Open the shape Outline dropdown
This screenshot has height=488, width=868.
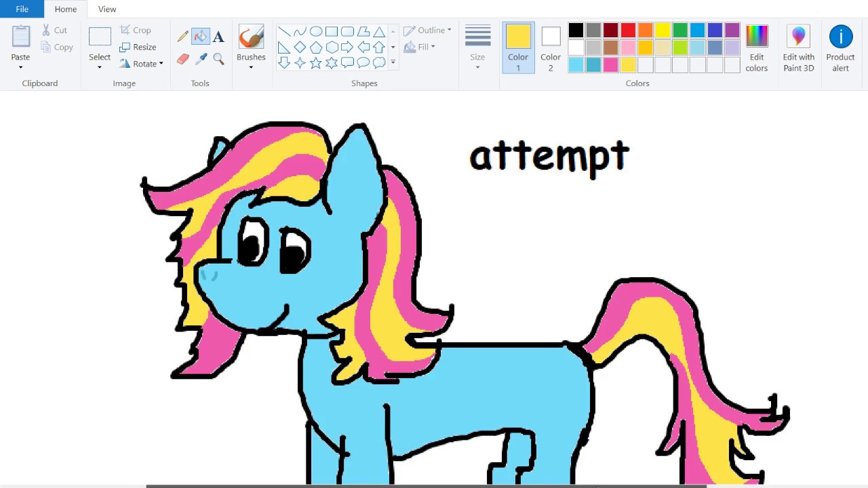(427, 30)
